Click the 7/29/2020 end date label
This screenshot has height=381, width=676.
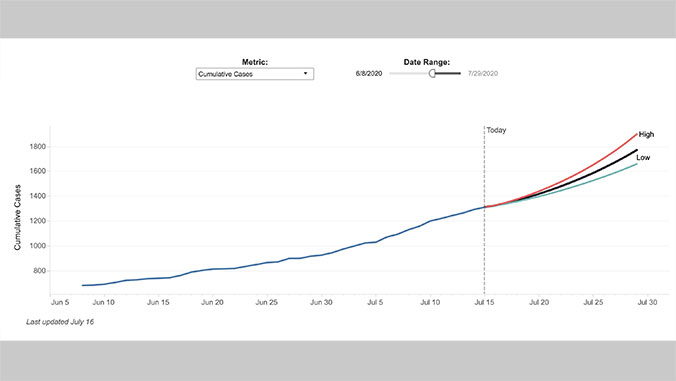tap(483, 74)
